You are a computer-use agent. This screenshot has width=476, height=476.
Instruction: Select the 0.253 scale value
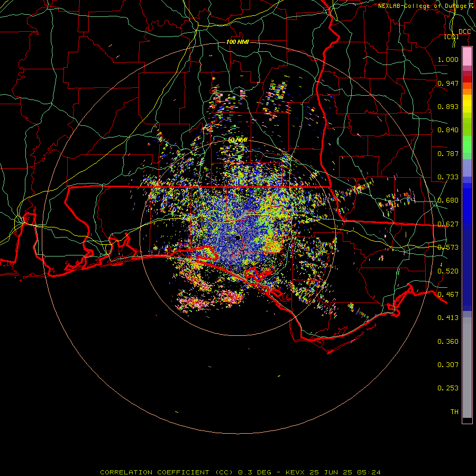pyautogui.click(x=448, y=388)
